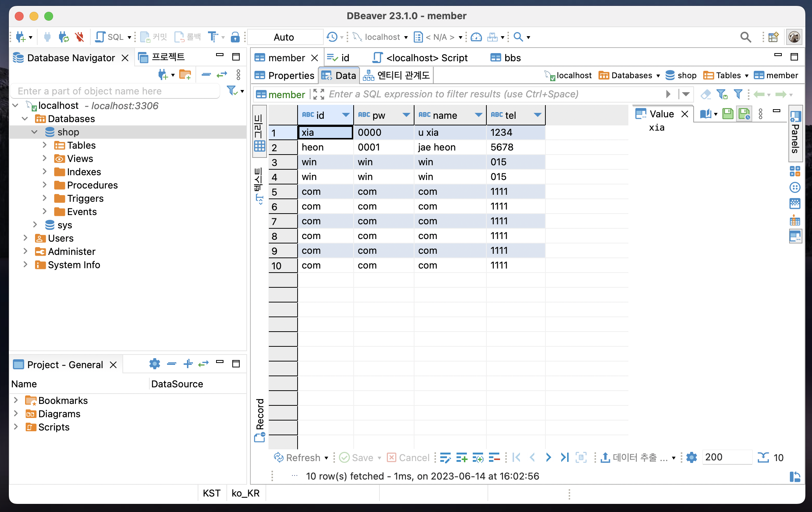Click the add row icon in bottom toolbar
This screenshot has width=812, height=512.
coord(461,457)
